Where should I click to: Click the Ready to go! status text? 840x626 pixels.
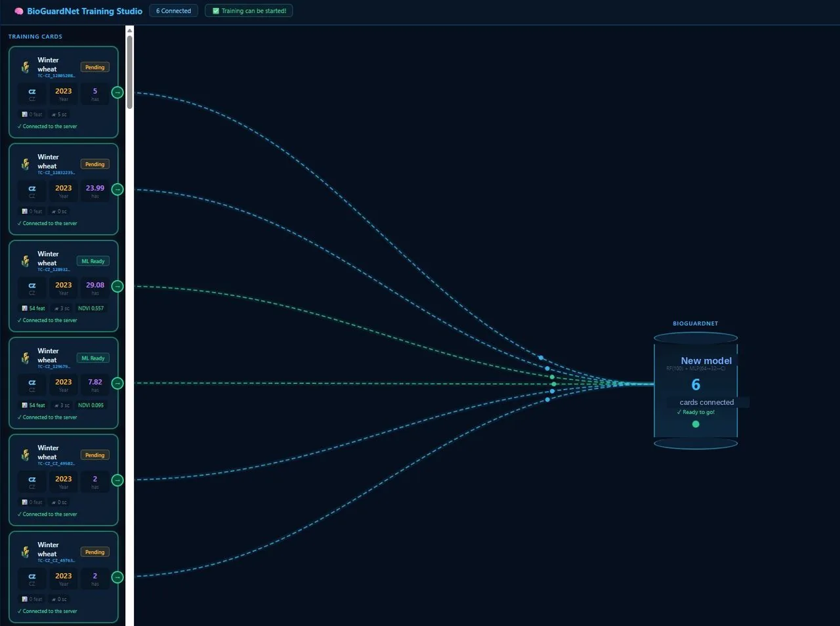click(x=696, y=412)
